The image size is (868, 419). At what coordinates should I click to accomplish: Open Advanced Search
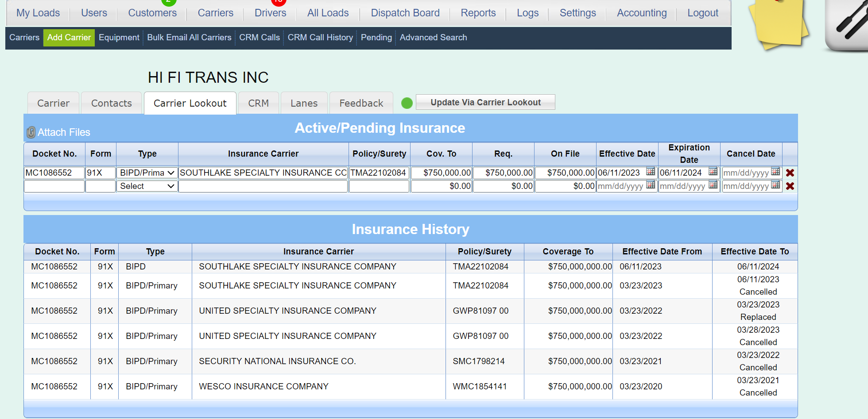tap(433, 38)
